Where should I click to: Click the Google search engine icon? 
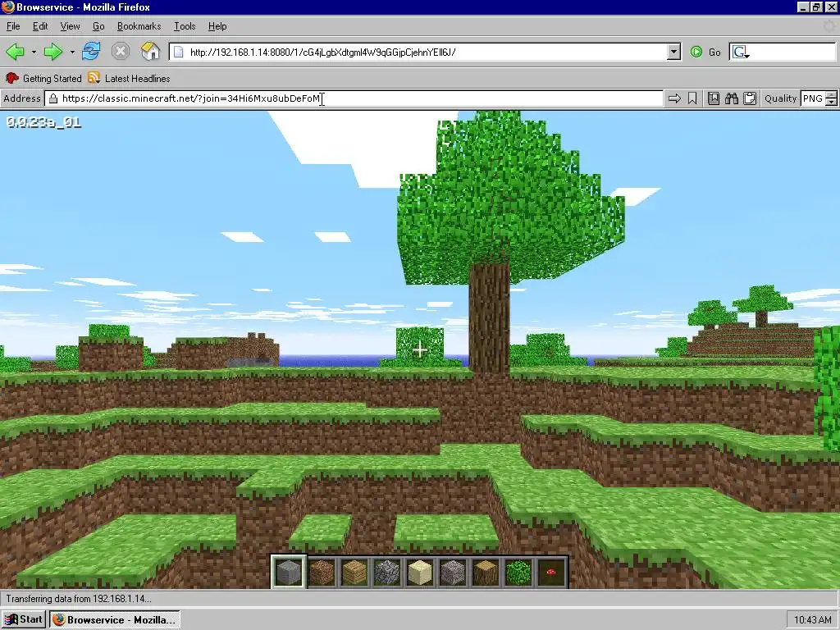tap(741, 52)
